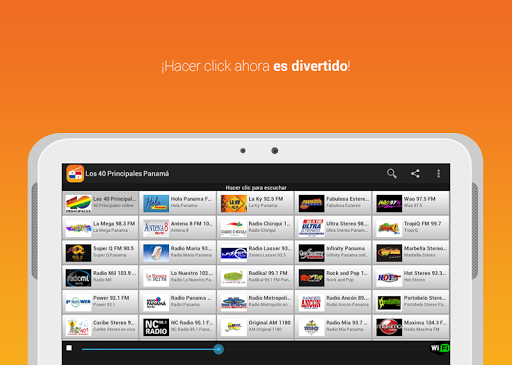Open Radio Maria station tile
This screenshot has height=365, width=512.
178,252
